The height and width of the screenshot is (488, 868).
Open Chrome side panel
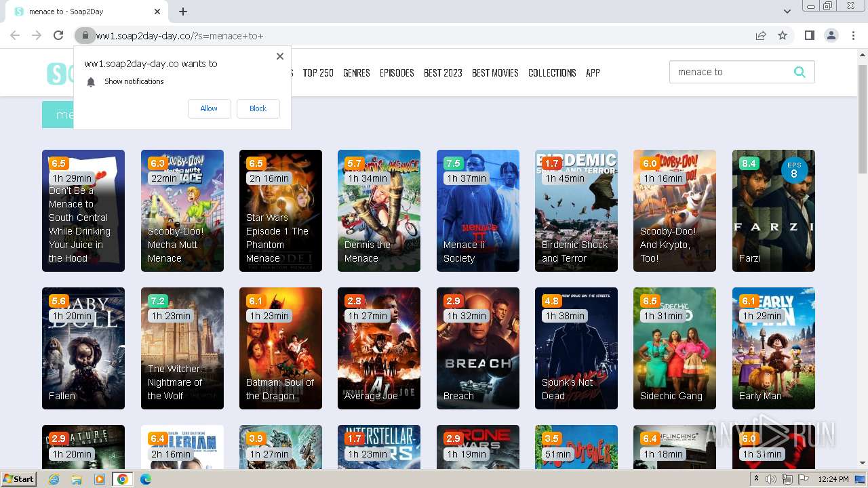(x=809, y=36)
